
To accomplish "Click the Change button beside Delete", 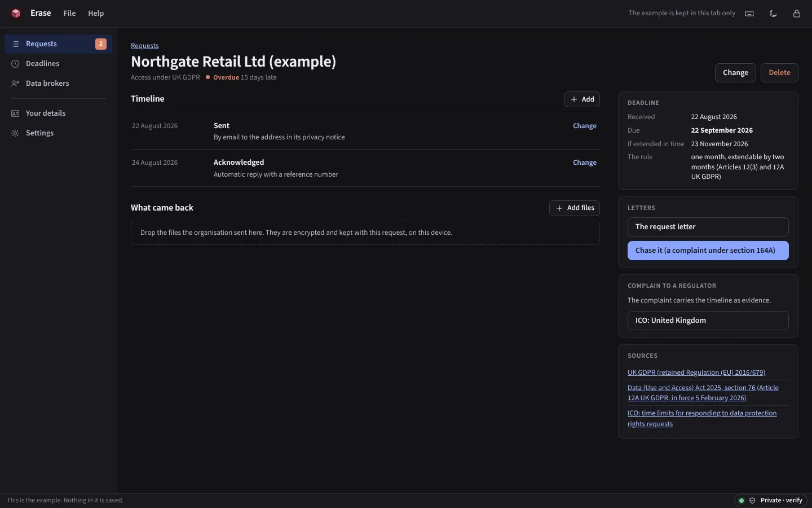I will 735,73.
